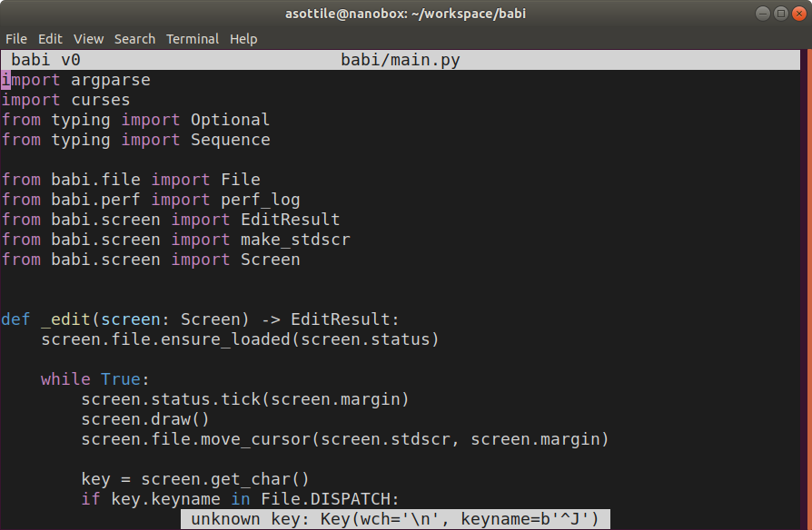
Task: Click on 'screen.draw()' line
Action: click(x=145, y=419)
